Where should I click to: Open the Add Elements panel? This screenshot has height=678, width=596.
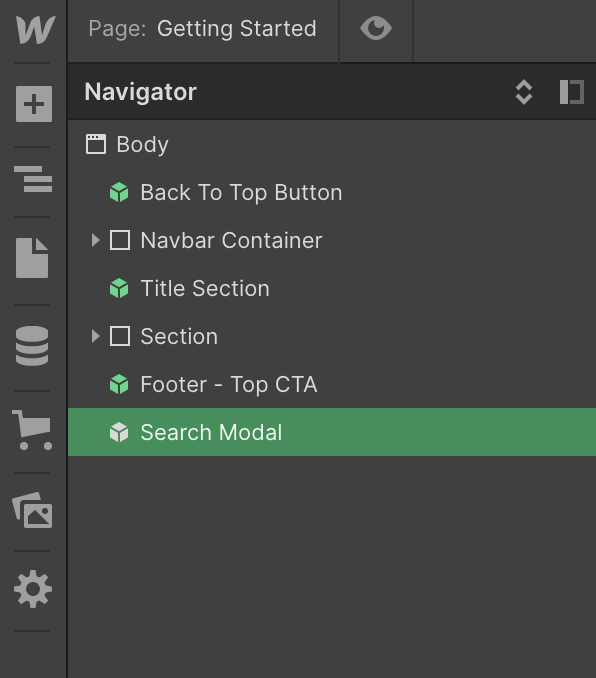click(34, 104)
